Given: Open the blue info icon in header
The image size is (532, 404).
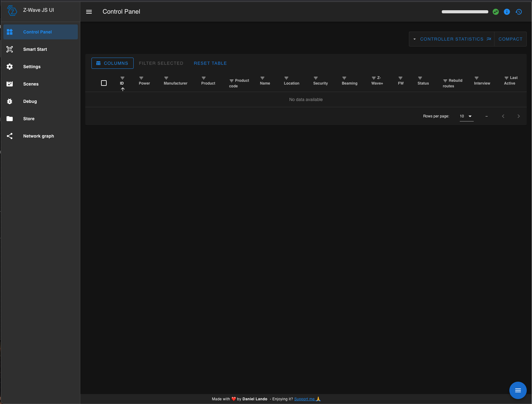Looking at the screenshot, I should [x=507, y=12].
